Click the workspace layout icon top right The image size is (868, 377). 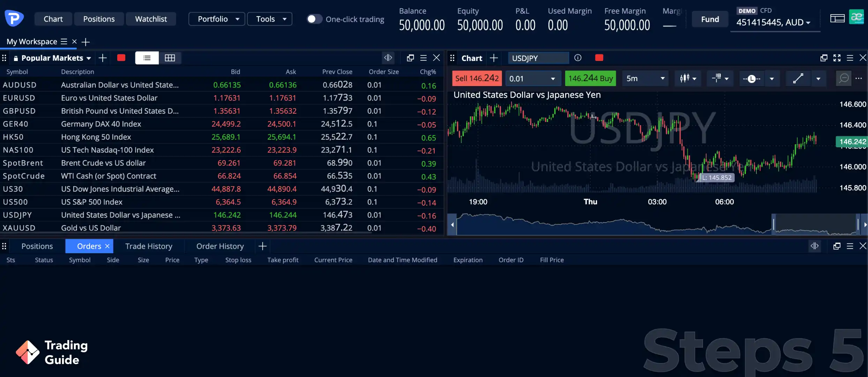[x=837, y=18]
